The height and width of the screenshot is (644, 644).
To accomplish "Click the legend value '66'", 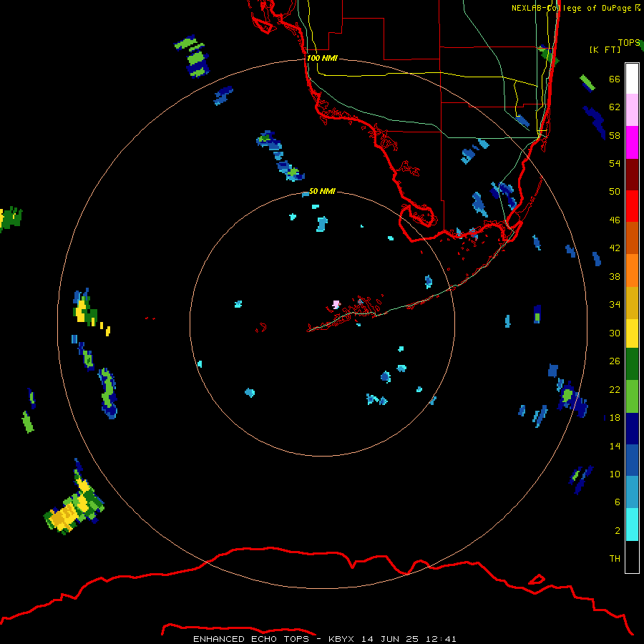I will click(615, 79).
